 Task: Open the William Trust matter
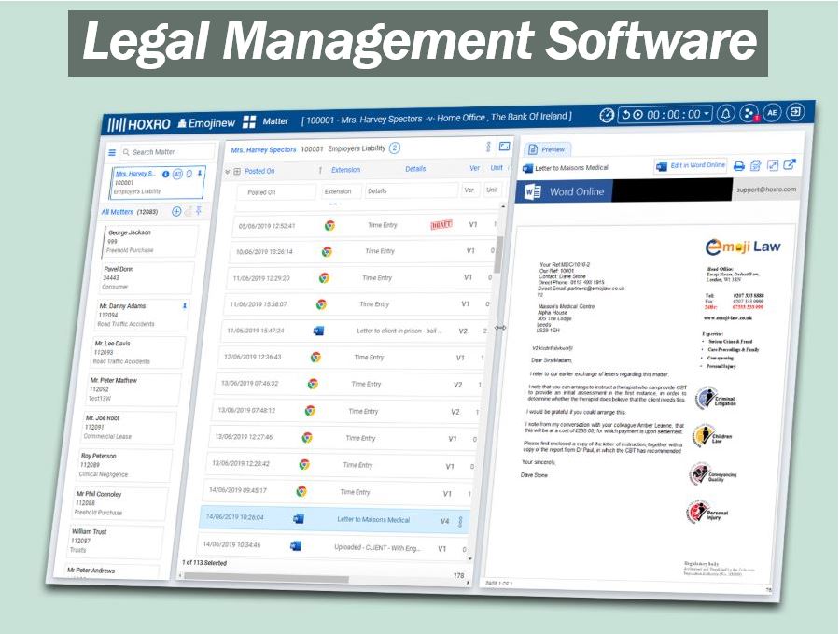click(117, 541)
